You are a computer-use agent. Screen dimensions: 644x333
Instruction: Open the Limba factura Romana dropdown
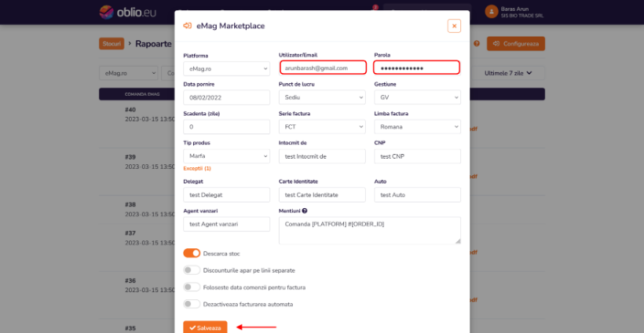pos(417,127)
